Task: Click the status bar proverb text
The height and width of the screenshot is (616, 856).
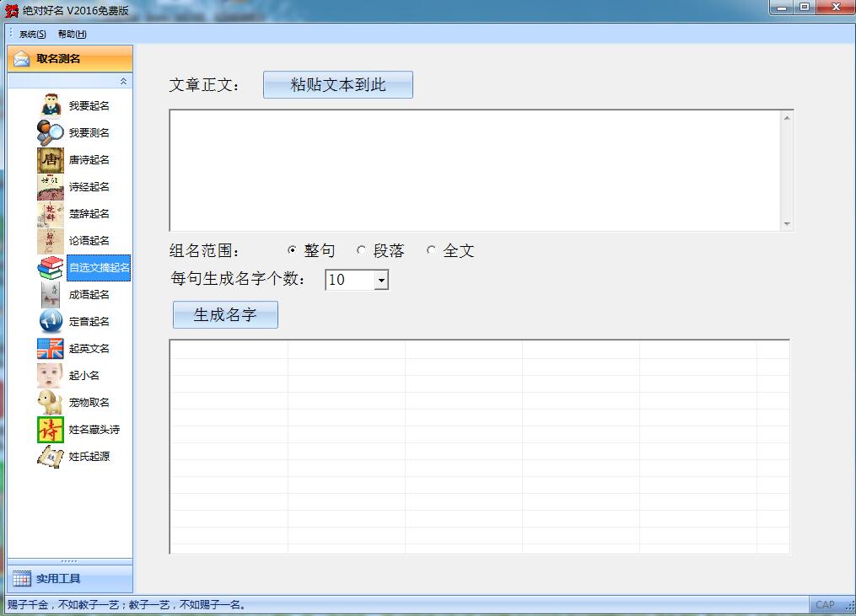Action: [x=127, y=604]
